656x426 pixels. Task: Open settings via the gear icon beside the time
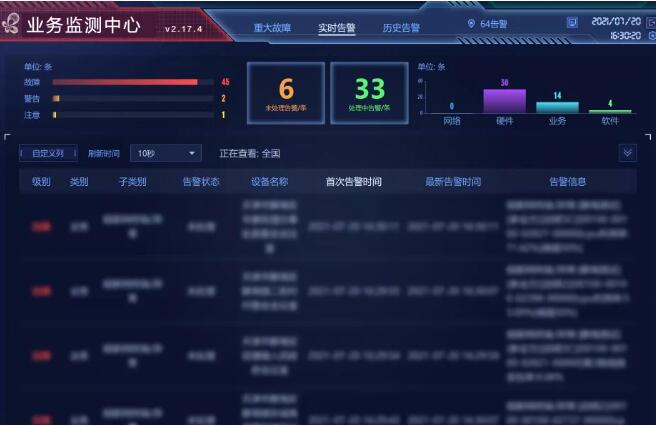[x=652, y=36]
